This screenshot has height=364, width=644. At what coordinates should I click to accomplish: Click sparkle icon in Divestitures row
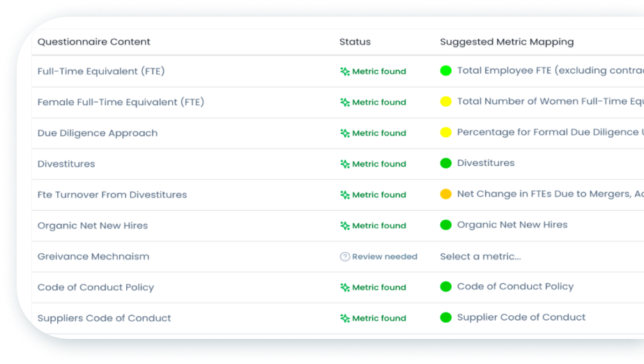tap(344, 164)
